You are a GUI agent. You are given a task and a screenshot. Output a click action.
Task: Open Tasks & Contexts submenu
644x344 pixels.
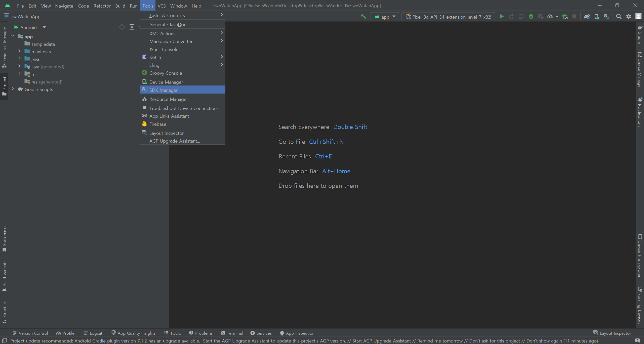[x=183, y=15]
